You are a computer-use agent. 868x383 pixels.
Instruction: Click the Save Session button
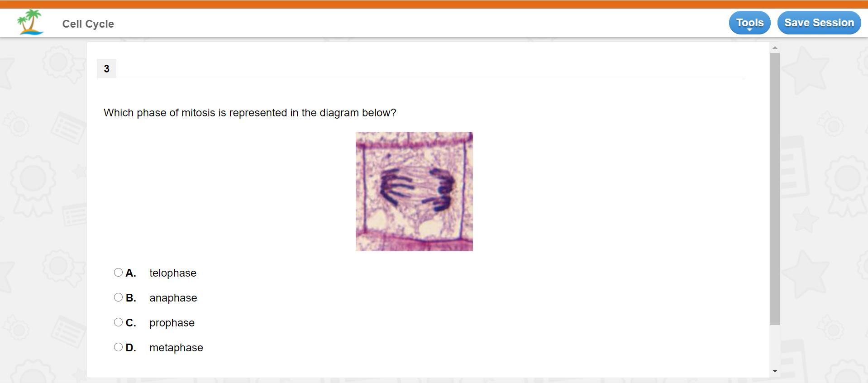coord(819,23)
